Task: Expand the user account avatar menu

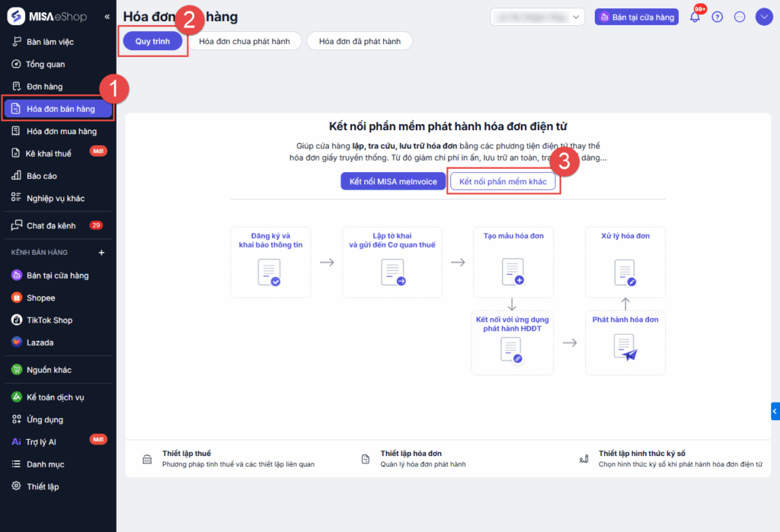Action: pyautogui.click(x=764, y=17)
